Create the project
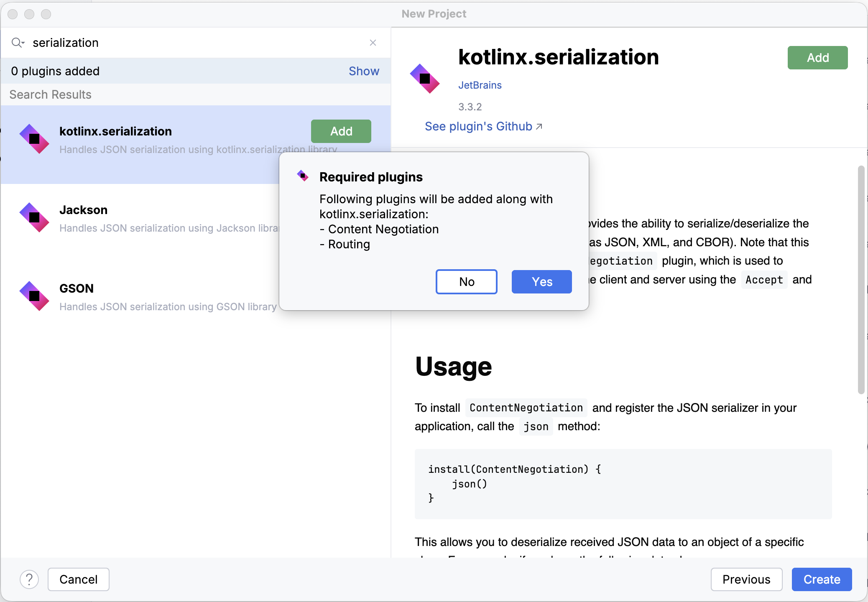 [822, 579]
